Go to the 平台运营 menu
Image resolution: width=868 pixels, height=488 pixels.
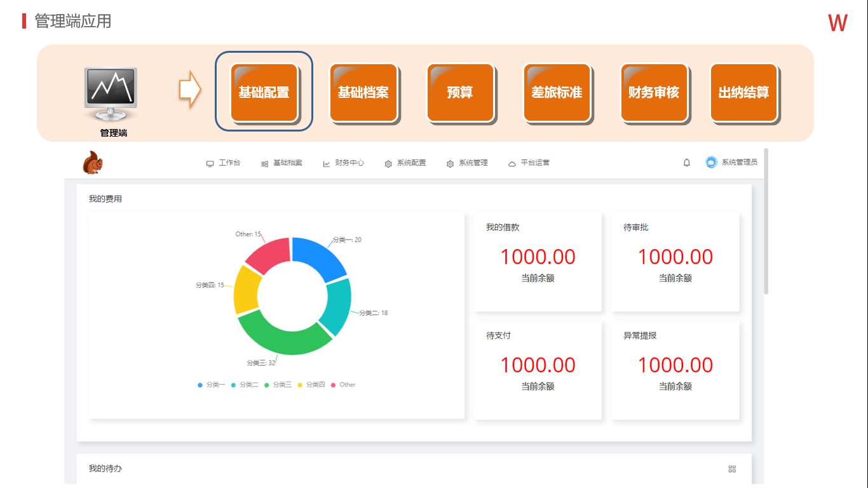529,163
